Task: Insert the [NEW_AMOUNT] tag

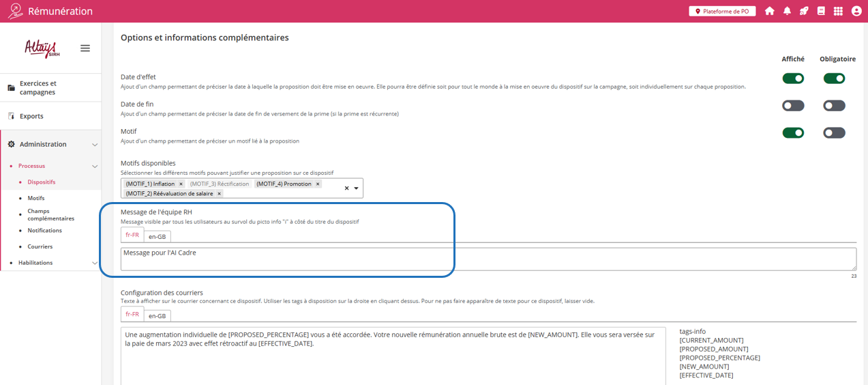Action: (704, 367)
